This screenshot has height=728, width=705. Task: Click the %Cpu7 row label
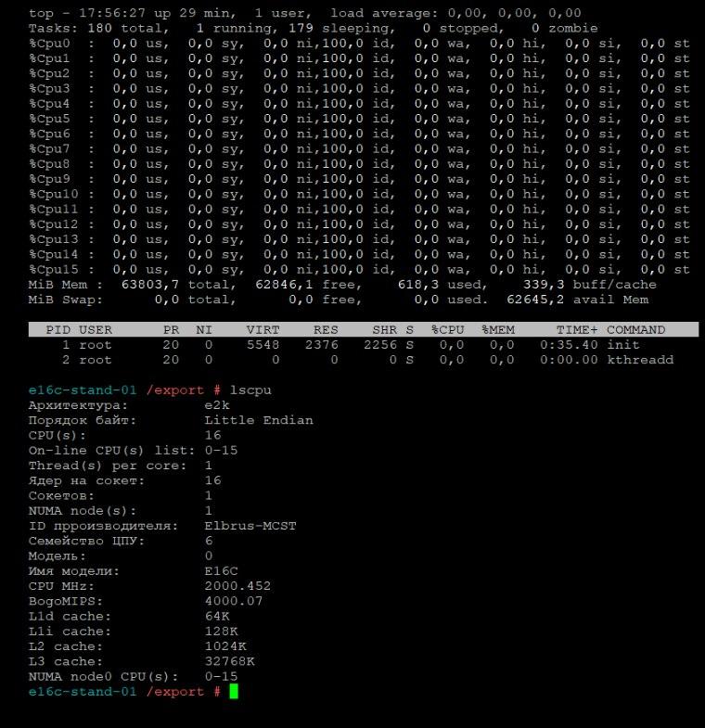click(x=49, y=149)
